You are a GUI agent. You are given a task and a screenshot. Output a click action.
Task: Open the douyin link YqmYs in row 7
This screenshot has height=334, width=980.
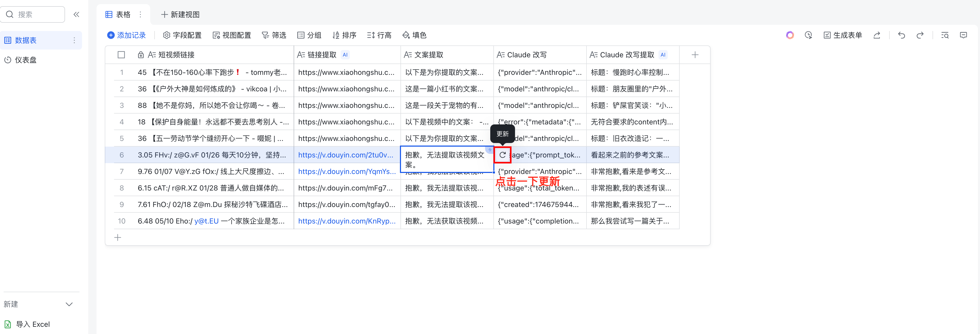(x=347, y=172)
